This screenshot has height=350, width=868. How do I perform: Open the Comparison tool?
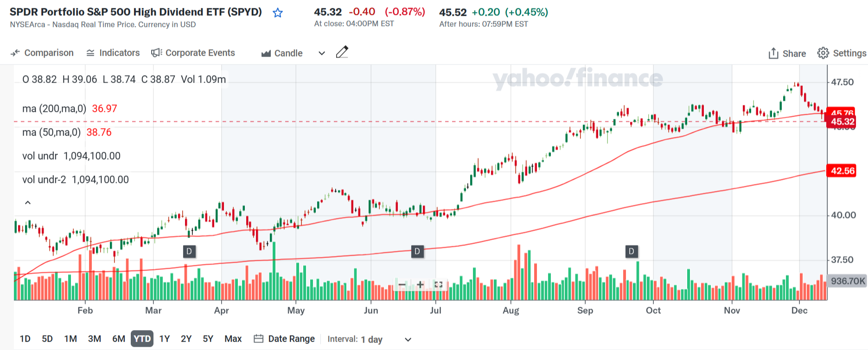point(42,53)
